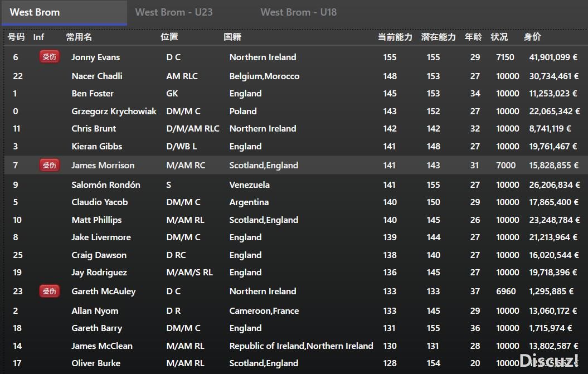Click the injury badge for James Morrison
The image size is (588, 374).
click(x=49, y=165)
